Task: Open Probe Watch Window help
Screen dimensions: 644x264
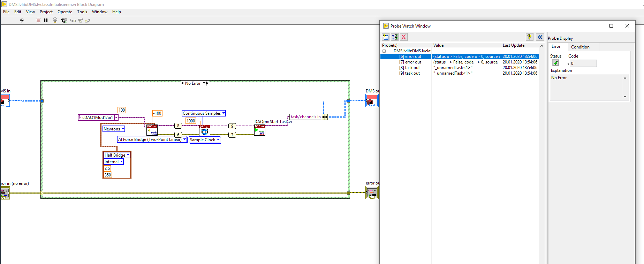Action: coord(529,37)
